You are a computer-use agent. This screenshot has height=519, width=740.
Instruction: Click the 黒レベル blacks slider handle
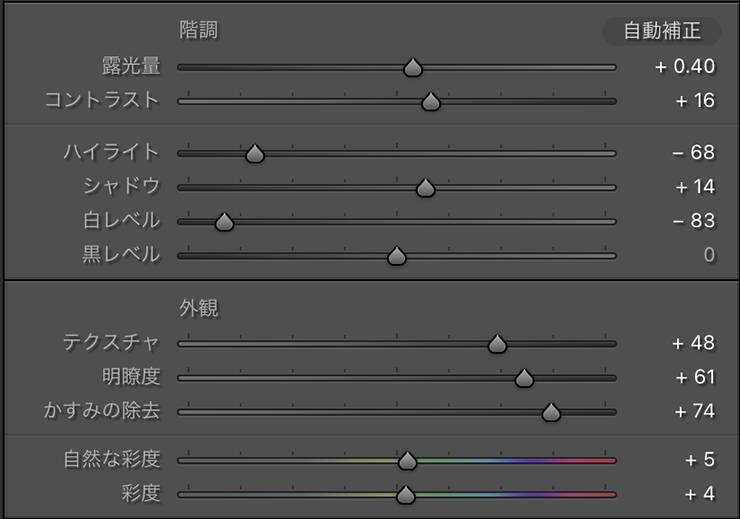coord(396,256)
